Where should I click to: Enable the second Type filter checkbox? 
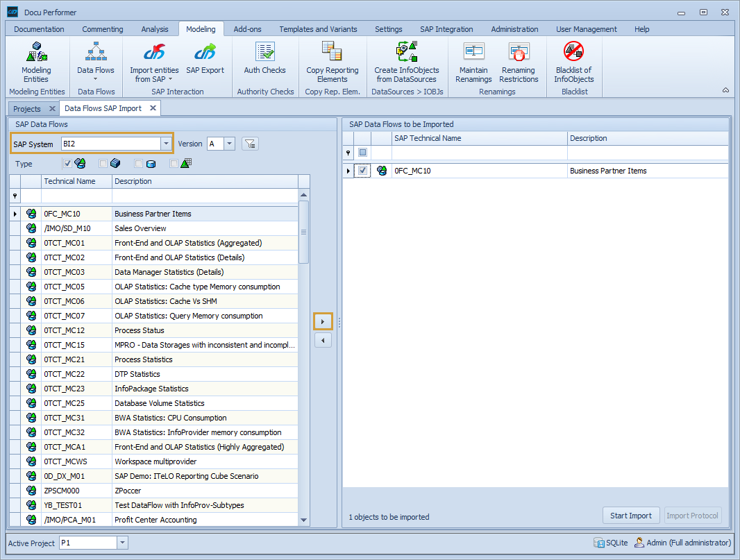point(101,163)
